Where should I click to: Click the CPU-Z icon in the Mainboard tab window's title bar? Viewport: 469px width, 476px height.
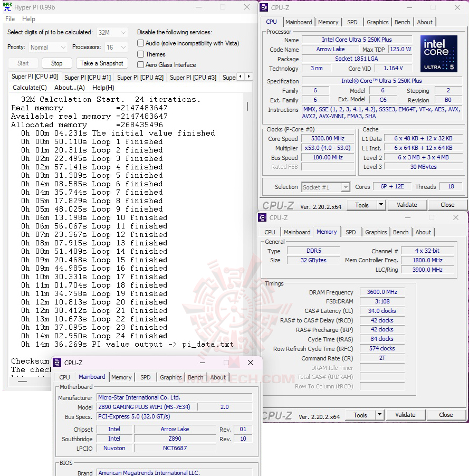click(57, 363)
